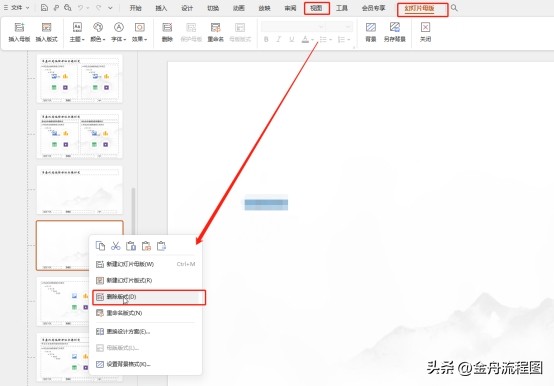Screen dimensions: 554x386
Task: Switch to the Design (设计) tab
Action: pos(187,8)
